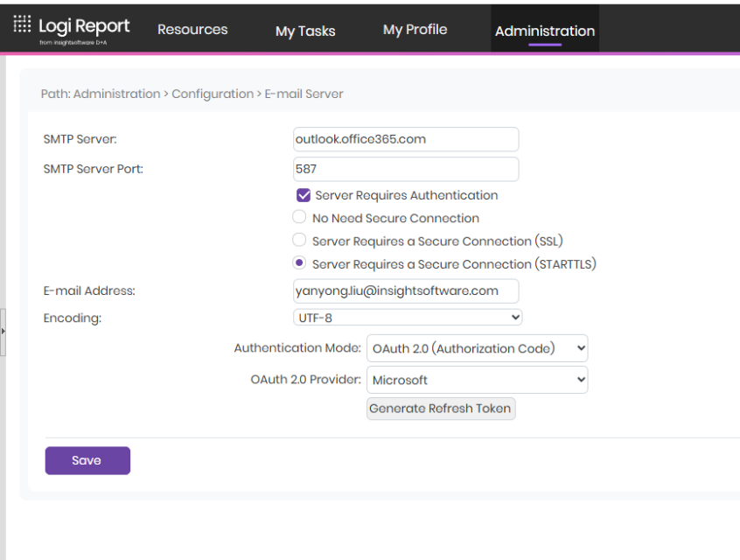Open the Encoding UTF-8 dropdown
The width and height of the screenshot is (740, 560).
point(408,318)
